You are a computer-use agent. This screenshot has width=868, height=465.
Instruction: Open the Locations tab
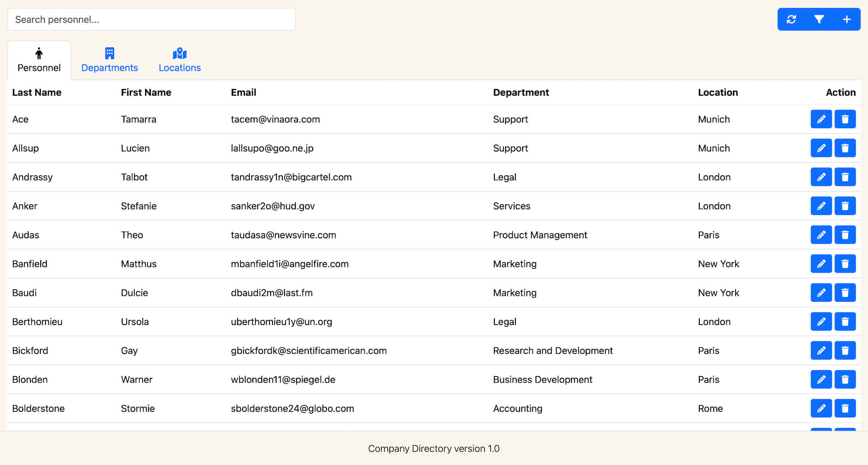[x=179, y=60]
